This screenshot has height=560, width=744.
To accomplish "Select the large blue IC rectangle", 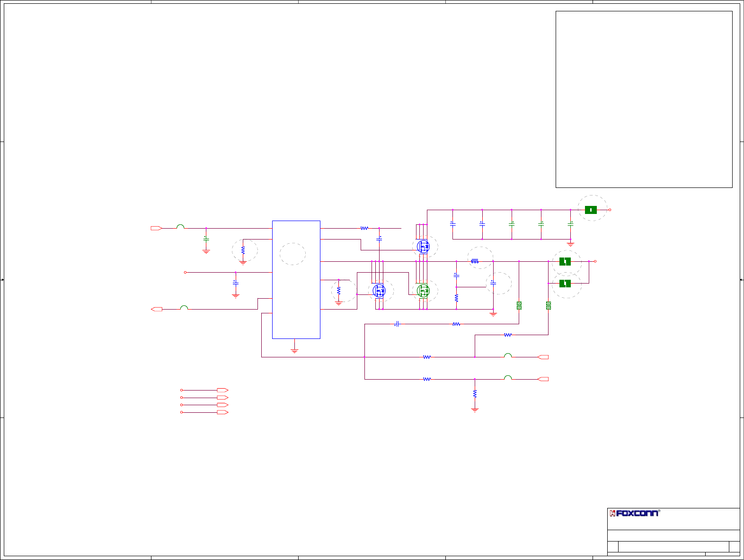I will point(296,280).
